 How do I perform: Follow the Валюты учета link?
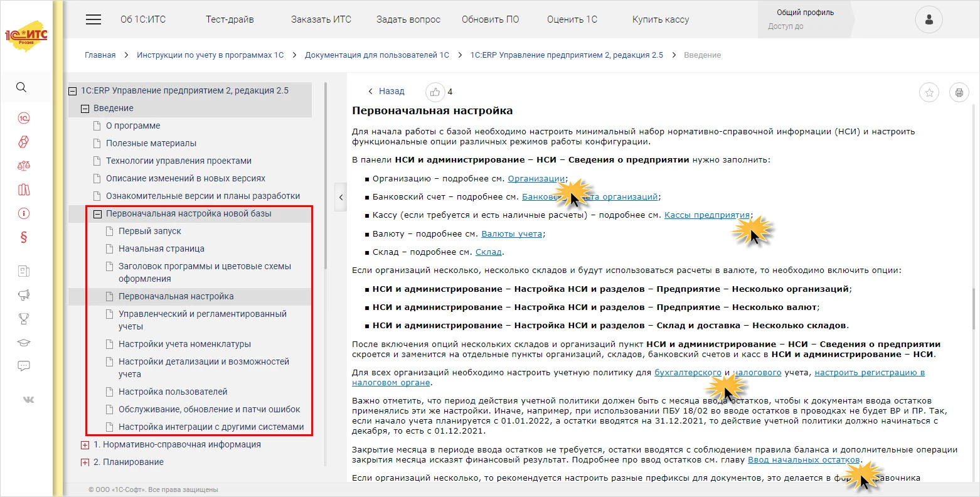click(x=512, y=234)
